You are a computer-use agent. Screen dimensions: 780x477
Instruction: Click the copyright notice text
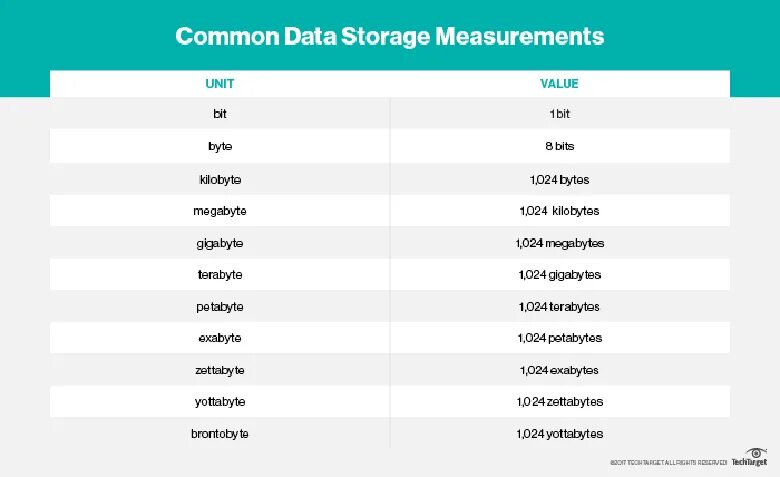click(x=668, y=463)
